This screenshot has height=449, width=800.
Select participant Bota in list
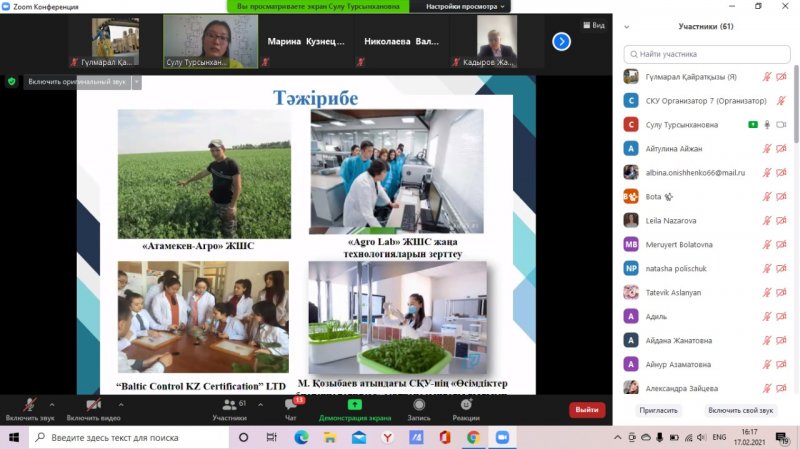(x=707, y=196)
